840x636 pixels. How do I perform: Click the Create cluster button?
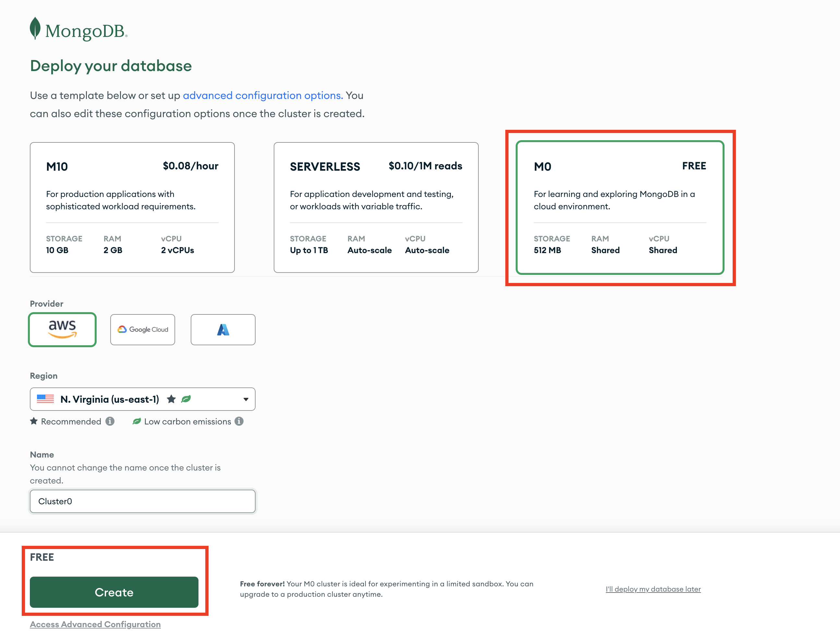114,592
